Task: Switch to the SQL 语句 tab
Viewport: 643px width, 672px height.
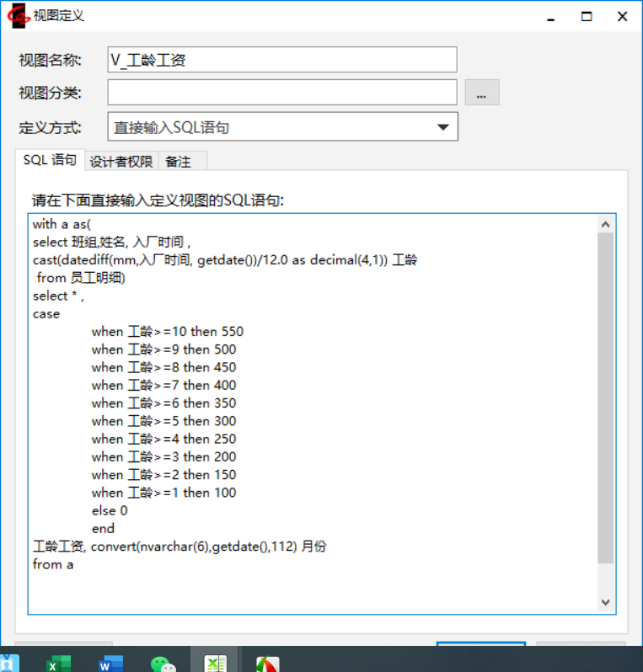Action: [49, 160]
